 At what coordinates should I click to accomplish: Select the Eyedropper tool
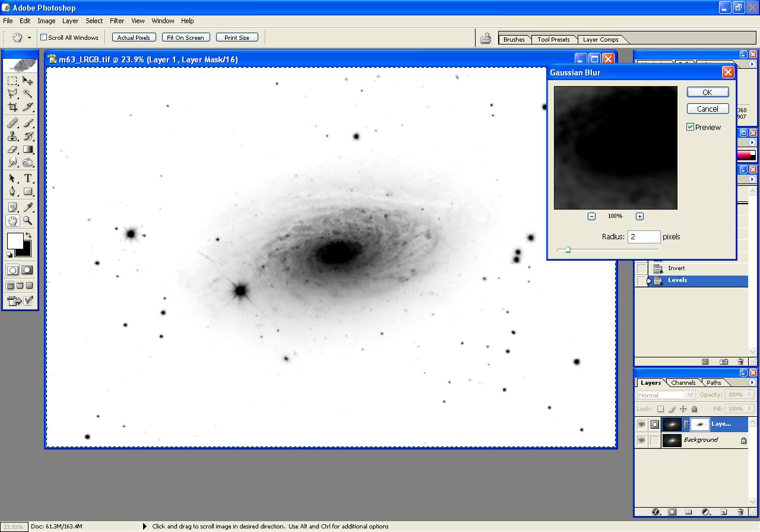click(x=28, y=207)
